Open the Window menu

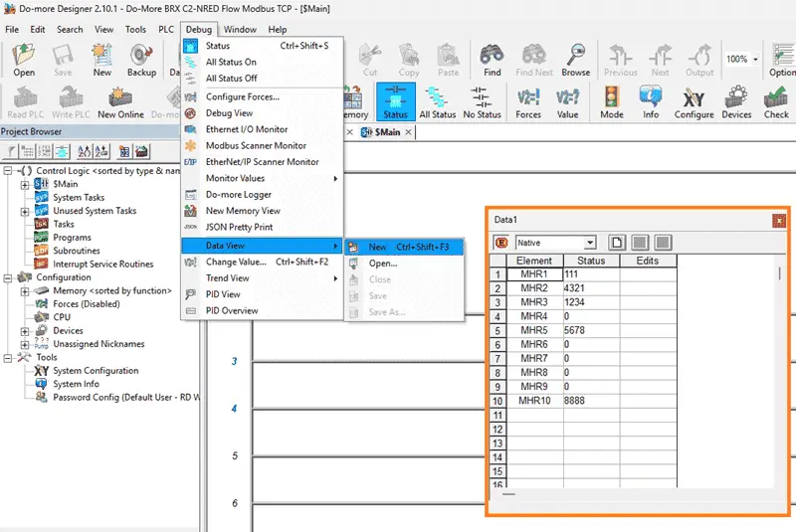point(240,30)
